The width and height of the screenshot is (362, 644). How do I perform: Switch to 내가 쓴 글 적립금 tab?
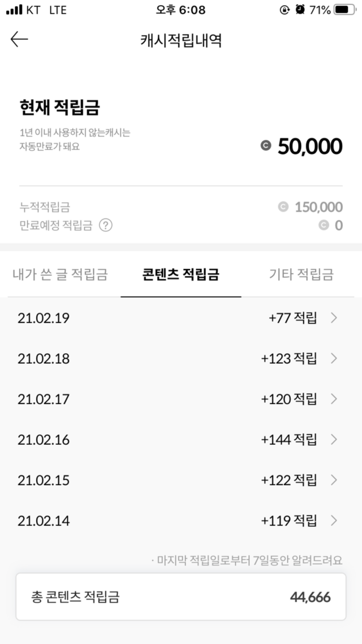60,275
